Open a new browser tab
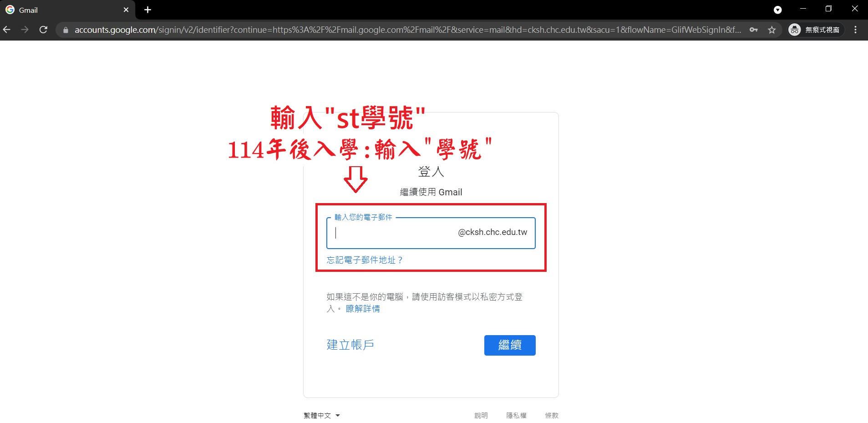Screen dimensions: 868x423 coord(147,10)
